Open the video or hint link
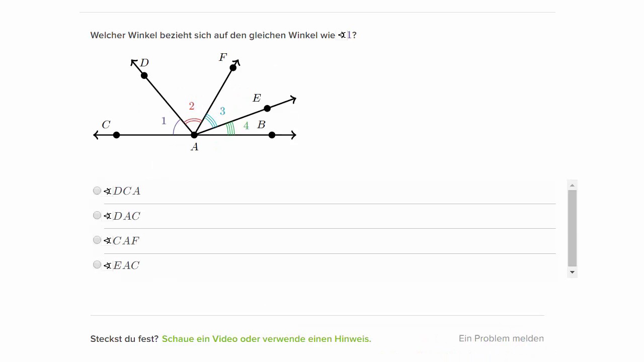Image resolution: width=644 pixels, height=362 pixels. pos(266,339)
